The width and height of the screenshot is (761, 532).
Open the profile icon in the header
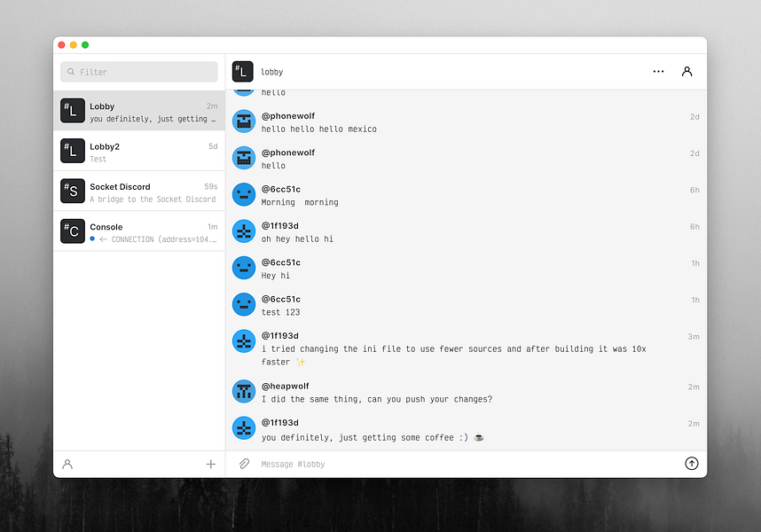point(687,71)
